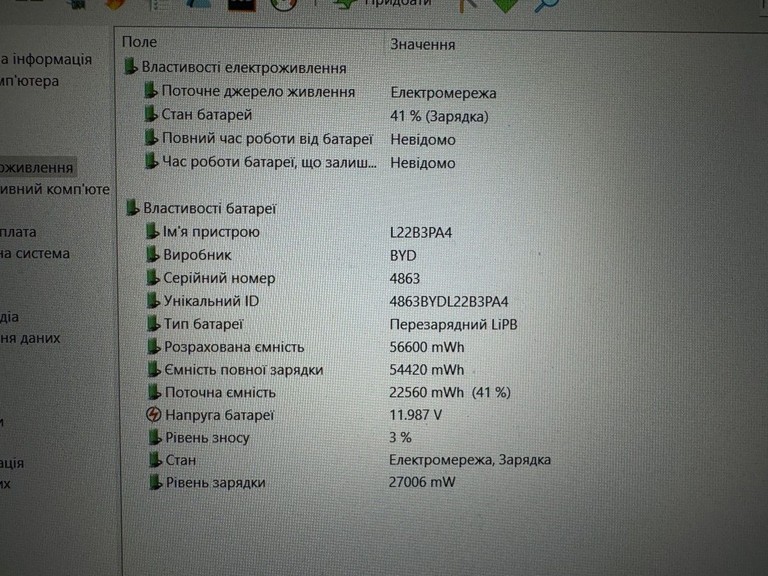Click the battery icon beside Поточна ємність
The image size is (768, 576).
pyautogui.click(x=154, y=392)
